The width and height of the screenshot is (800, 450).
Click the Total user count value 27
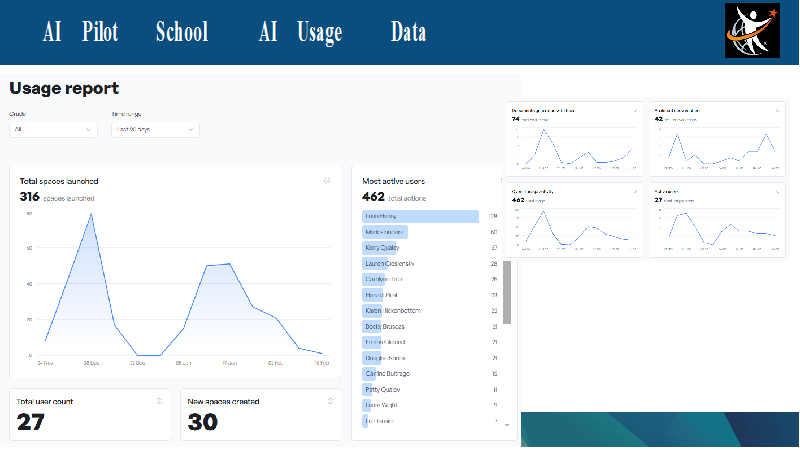[31, 422]
